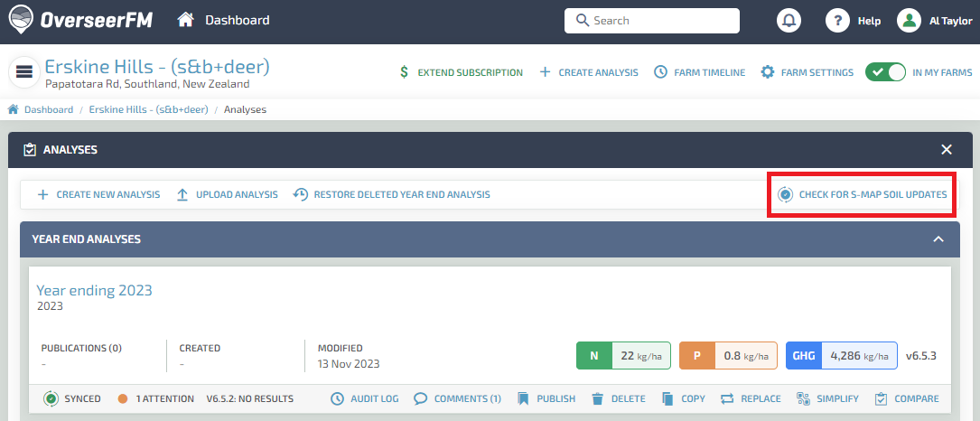Open Farm Settings gear
Viewport: 980px width, 421px height.
click(807, 72)
